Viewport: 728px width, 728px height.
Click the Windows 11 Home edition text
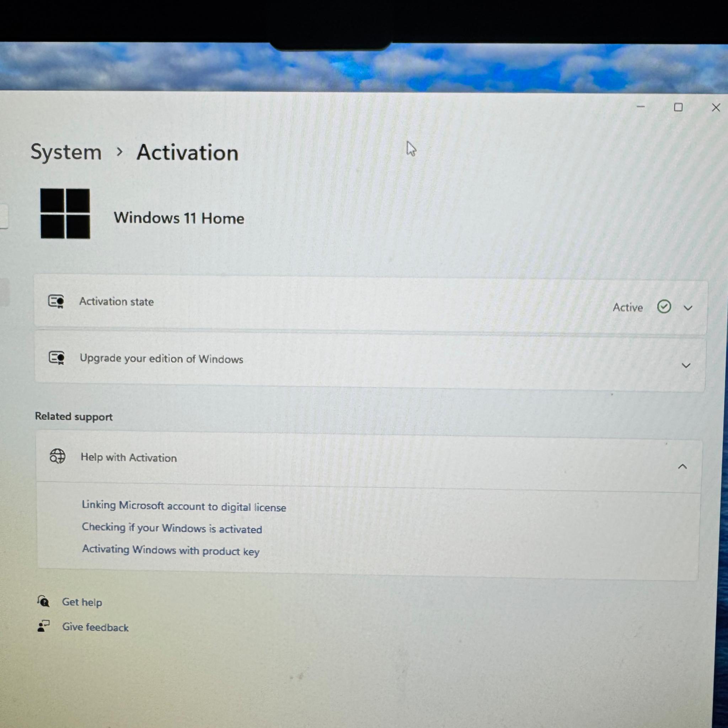pyautogui.click(x=179, y=218)
